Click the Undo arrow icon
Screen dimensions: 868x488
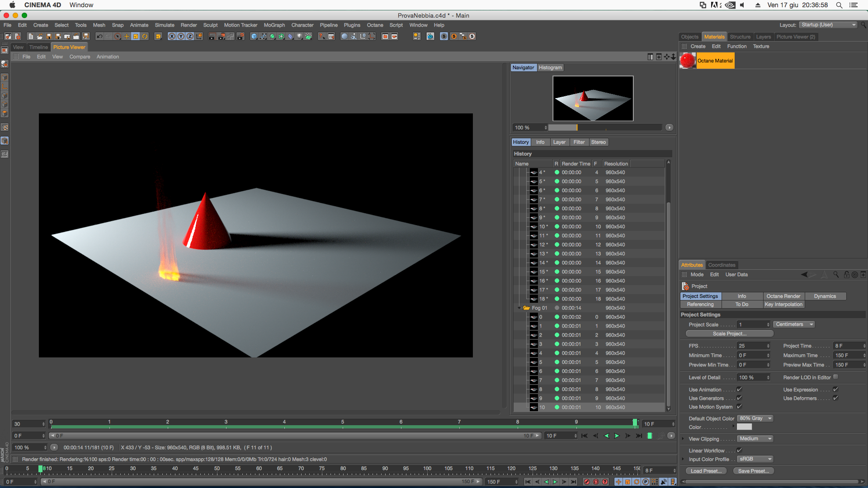(x=99, y=37)
